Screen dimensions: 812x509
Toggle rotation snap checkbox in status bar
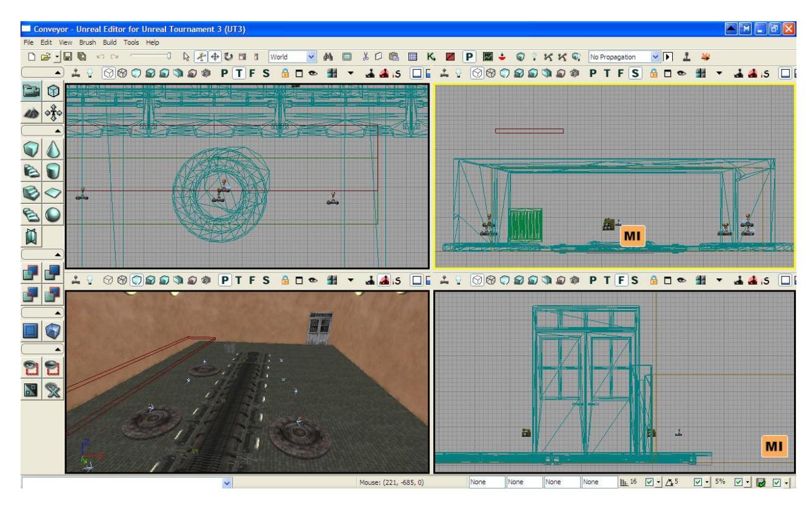(698, 482)
